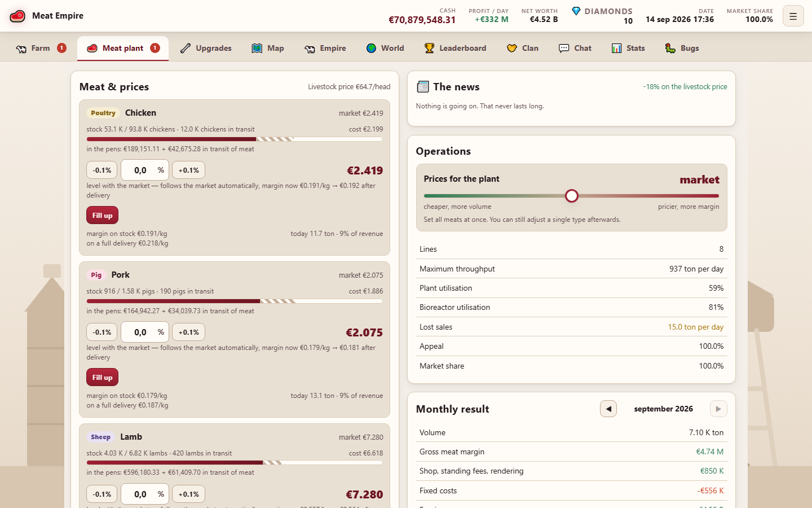Click the trophy icon for Leaderboard

(x=429, y=49)
